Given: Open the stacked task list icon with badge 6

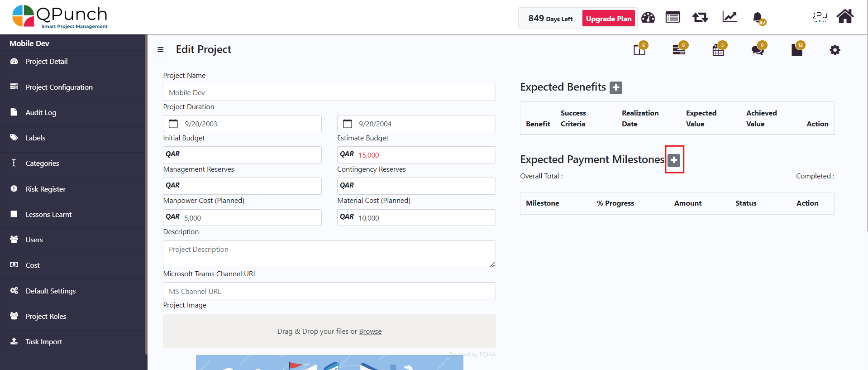Looking at the screenshot, I should coord(679,49).
